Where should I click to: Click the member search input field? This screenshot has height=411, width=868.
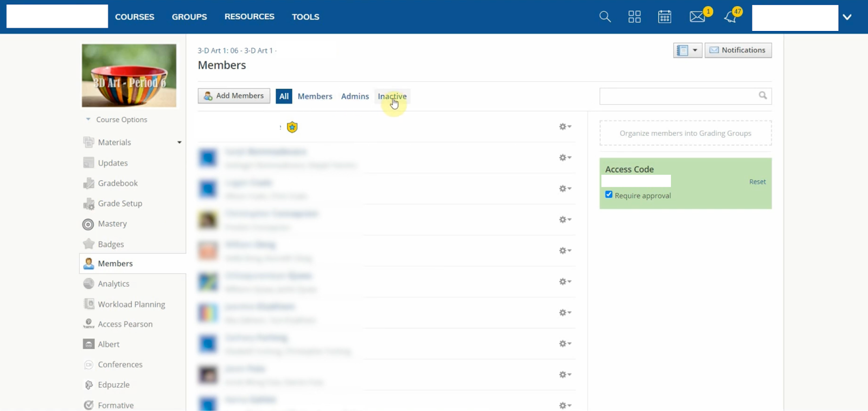point(685,96)
